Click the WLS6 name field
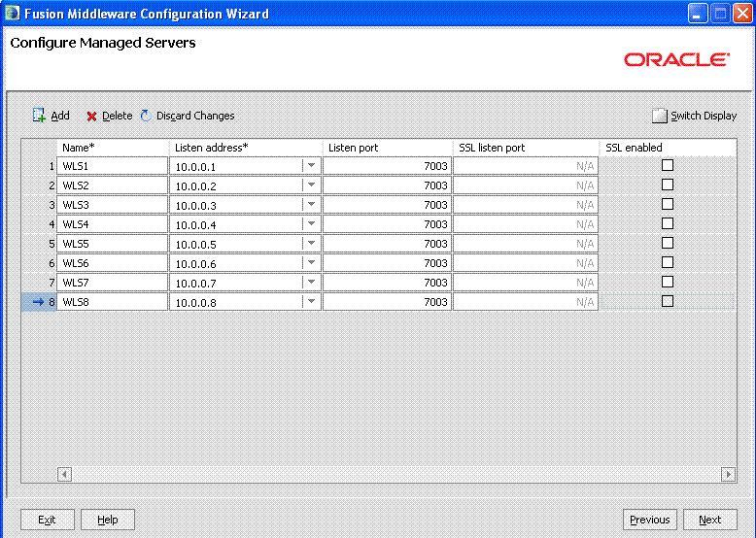 click(113, 263)
